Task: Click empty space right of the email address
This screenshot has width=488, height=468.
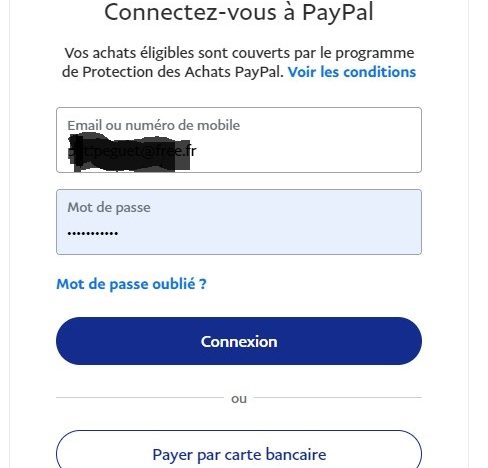Action: coord(307,152)
